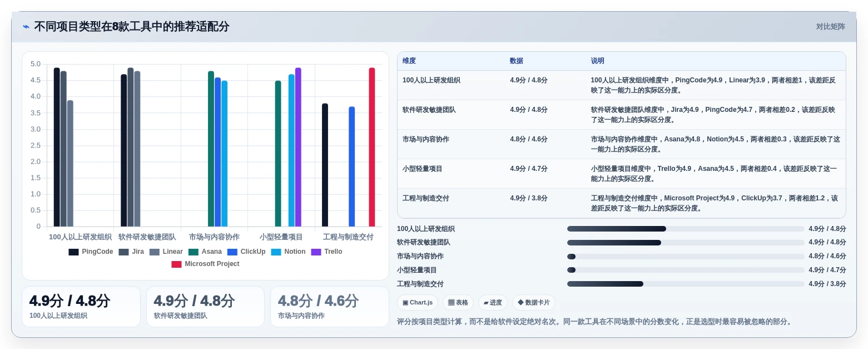Click the 数据 column header
Viewport: 868px width, 349px height.
517,61
